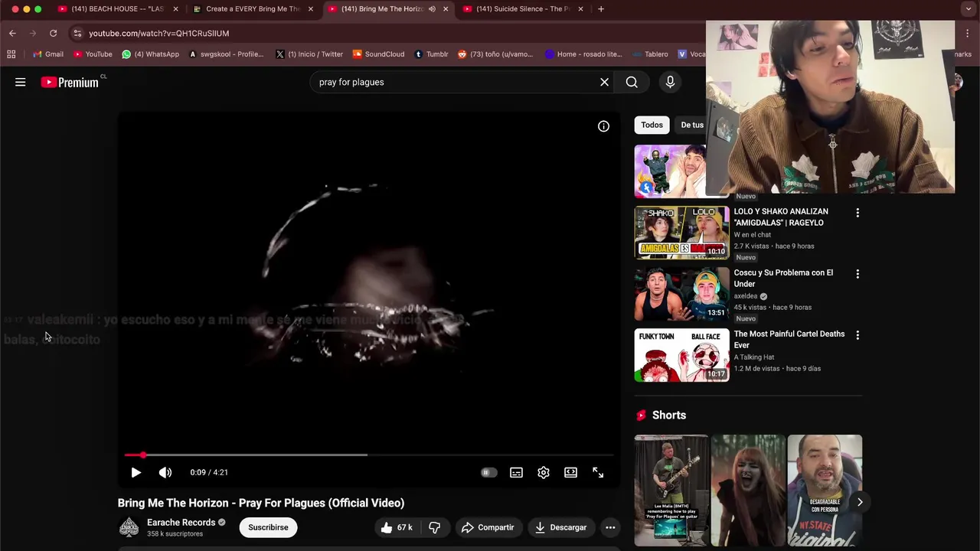Like the video (67 k)
The width and height of the screenshot is (980, 551).
(x=397, y=527)
